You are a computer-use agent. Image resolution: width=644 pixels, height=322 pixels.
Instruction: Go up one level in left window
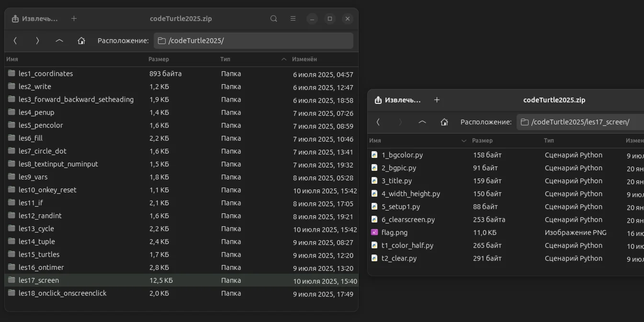[x=59, y=41]
